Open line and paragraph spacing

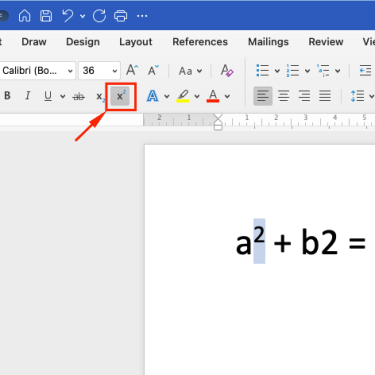click(x=357, y=96)
